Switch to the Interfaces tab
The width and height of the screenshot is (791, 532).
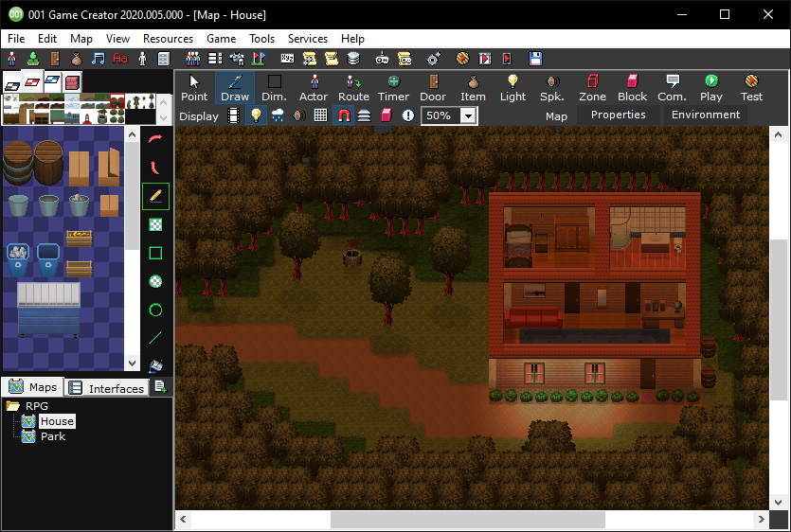[x=107, y=388]
